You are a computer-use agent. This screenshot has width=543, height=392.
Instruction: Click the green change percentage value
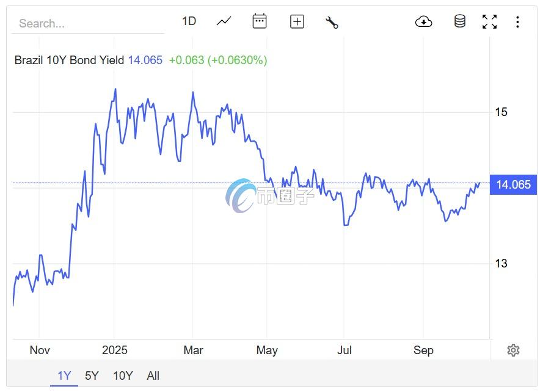click(x=217, y=60)
